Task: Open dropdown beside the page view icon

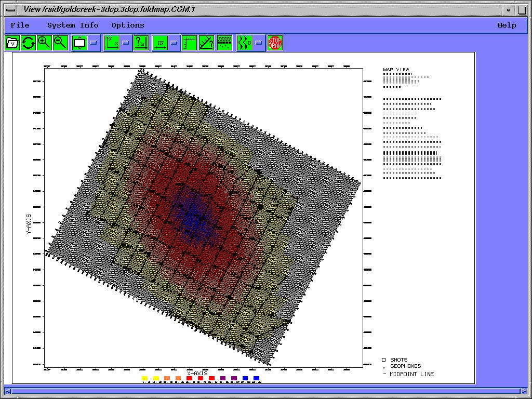Action: [x=94, y=43]
